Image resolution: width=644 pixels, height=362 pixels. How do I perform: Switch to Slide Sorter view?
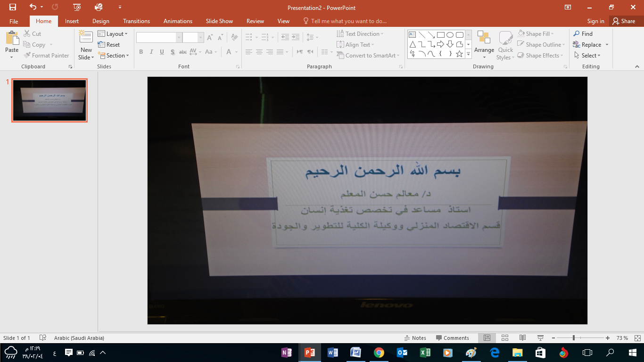point(505,338)
